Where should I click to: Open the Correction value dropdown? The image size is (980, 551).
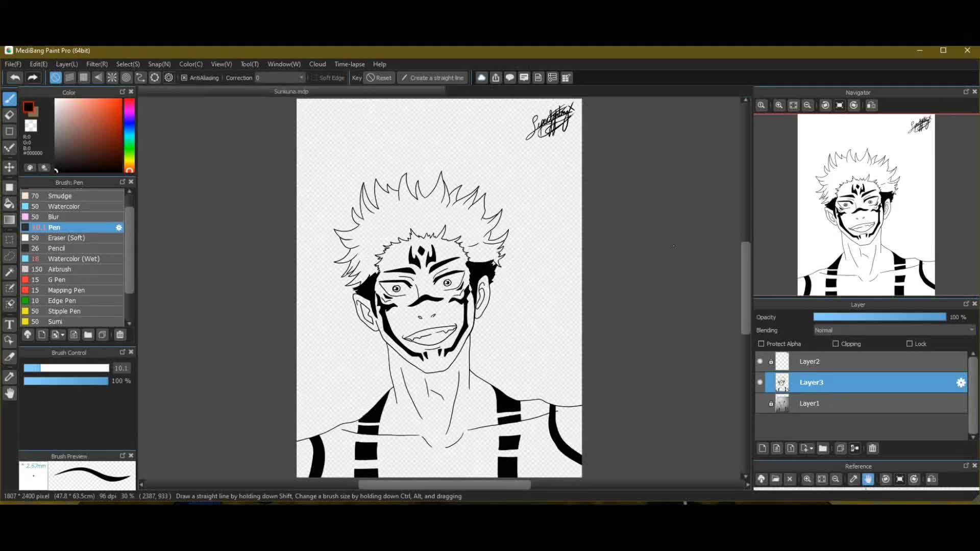(x=280, y=78)
